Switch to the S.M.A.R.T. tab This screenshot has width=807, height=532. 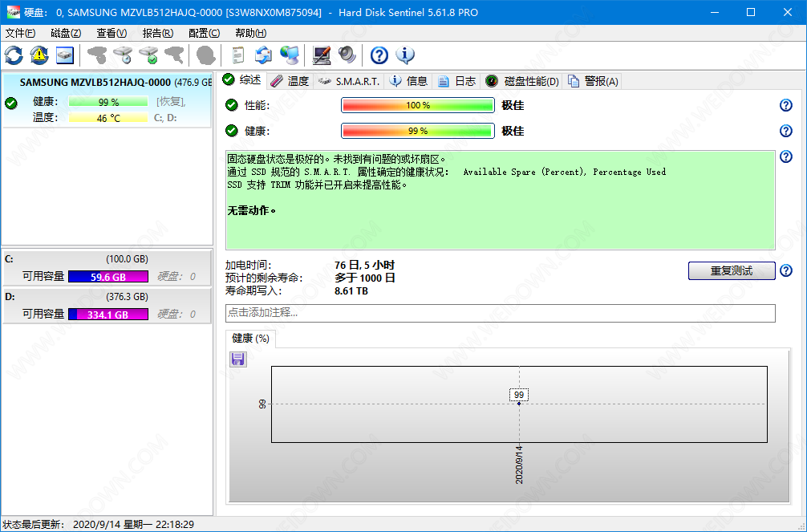[349, 81]
